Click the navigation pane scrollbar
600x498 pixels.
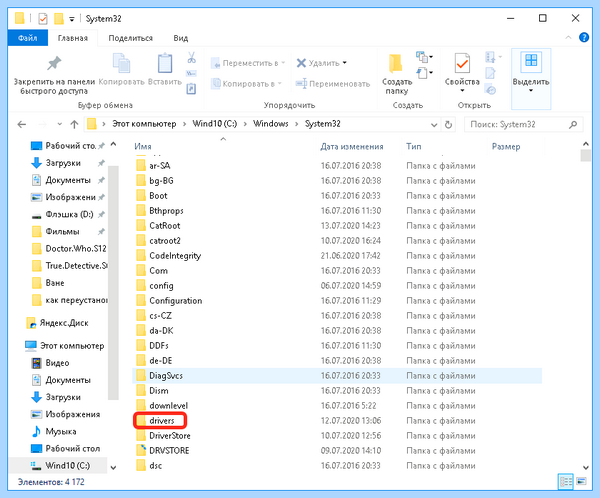(113, 282)
